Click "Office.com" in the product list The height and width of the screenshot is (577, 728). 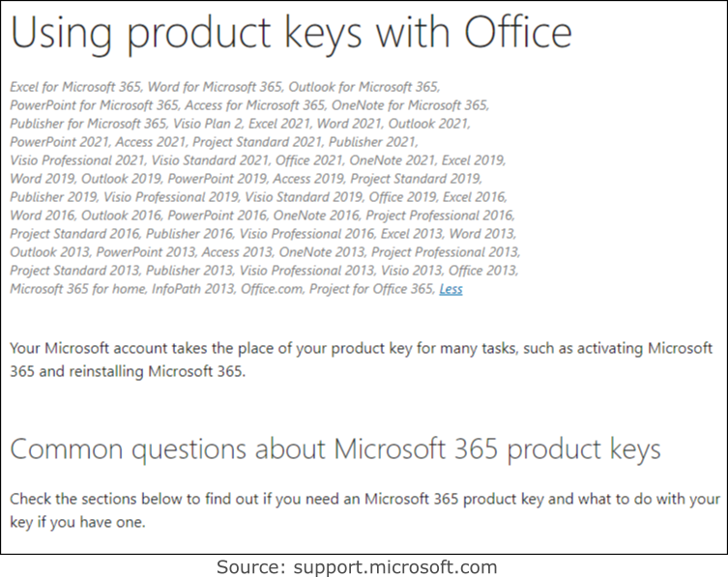point(272,289)
